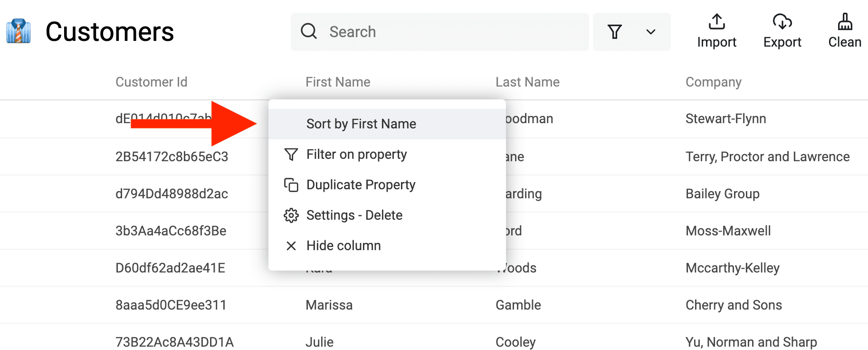The height and width of the screenshot is (350, 868).
Task: Click the Clean broom icon
Action: (844, 22)
